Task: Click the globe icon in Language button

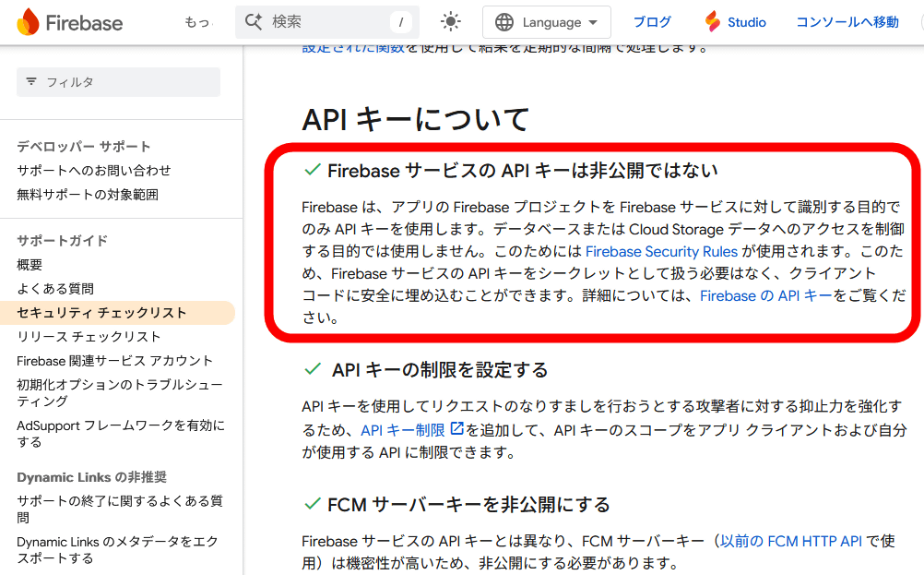Action: tap(504, 22)
